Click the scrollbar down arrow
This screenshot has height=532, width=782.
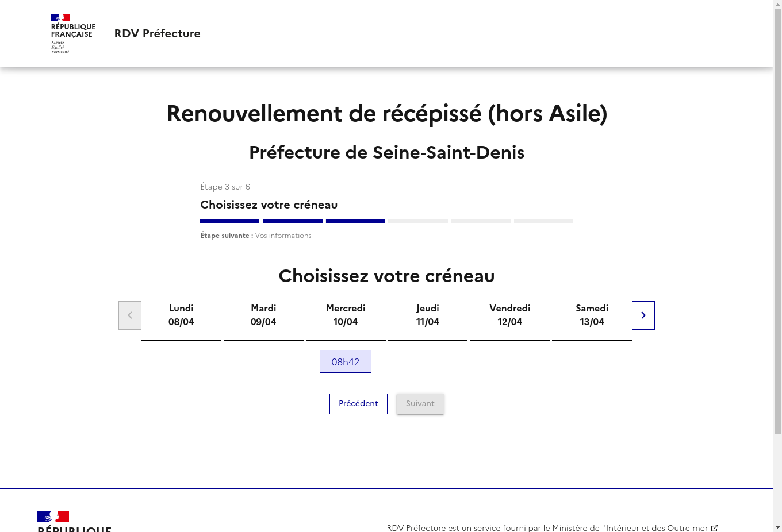coord(777,527)
